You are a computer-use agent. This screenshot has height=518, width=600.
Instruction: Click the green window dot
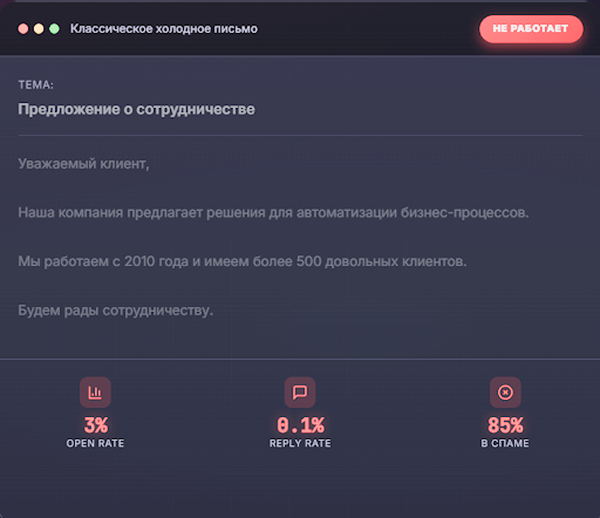[54, 29]
